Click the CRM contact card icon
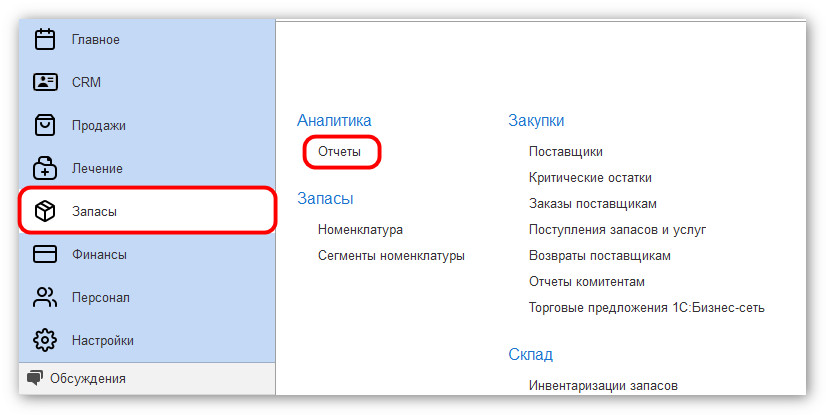This screenshot has width=826, height=415. point(45,82)
